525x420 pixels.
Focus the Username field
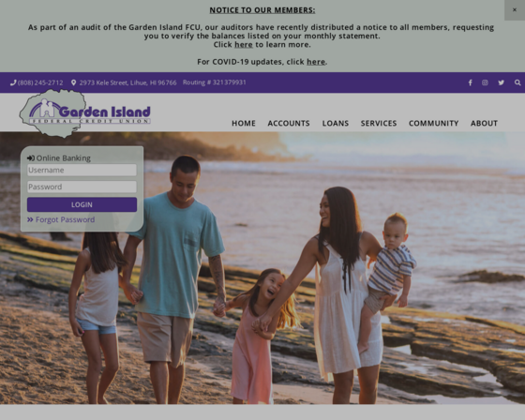pyautogui.click(x=82, y=170)
